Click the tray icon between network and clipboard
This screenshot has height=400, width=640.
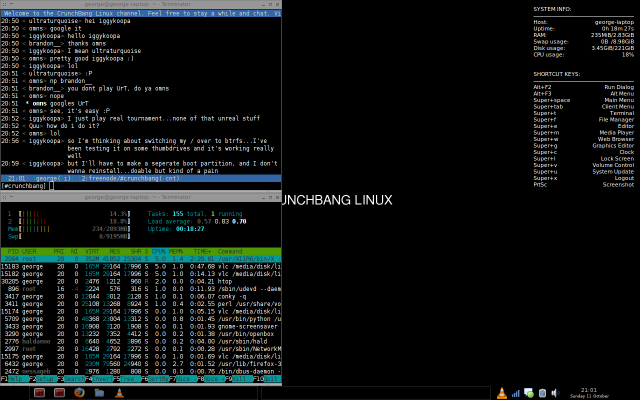pyautogui.click(x=529, y=393)
